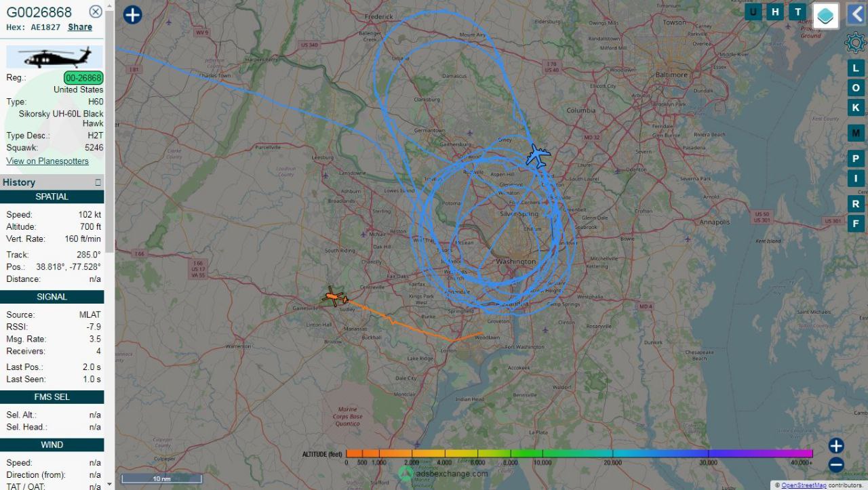Click the helicopter silhouette thumbnail image

tap(55, 57)
